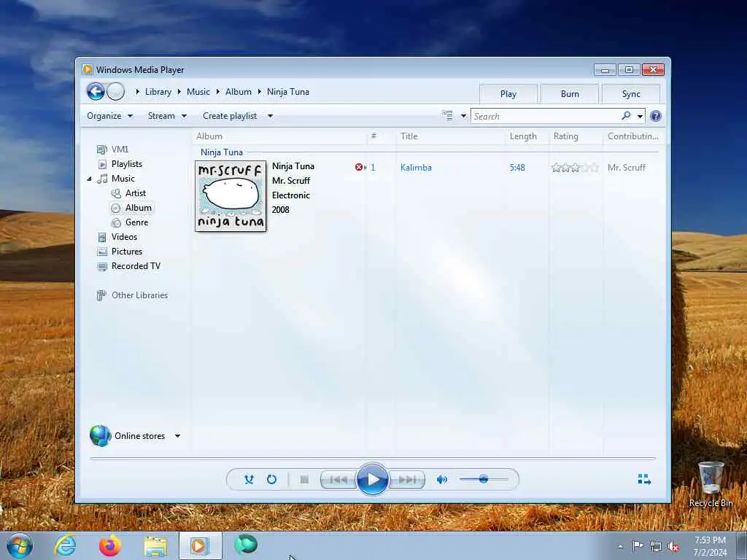Open the Windows Start menu

point(20,545)
